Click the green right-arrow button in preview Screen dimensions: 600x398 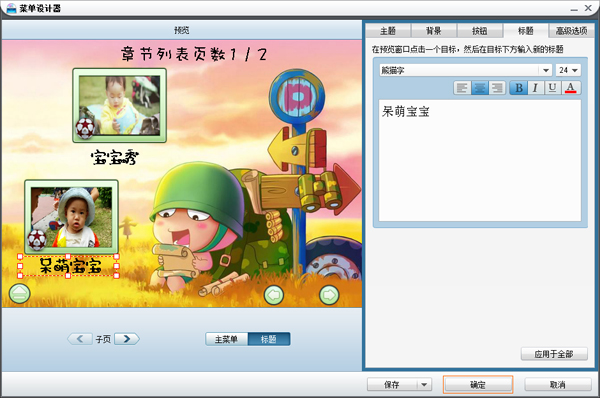(329, 295)
